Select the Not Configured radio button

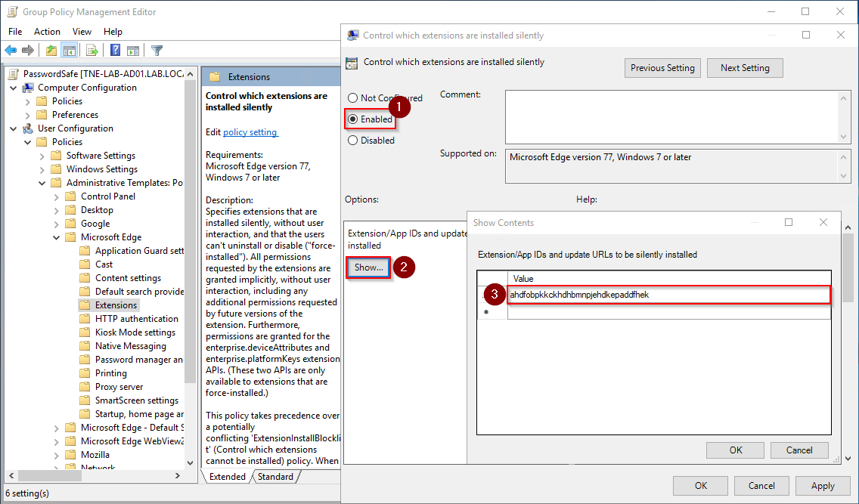[353, 98]
